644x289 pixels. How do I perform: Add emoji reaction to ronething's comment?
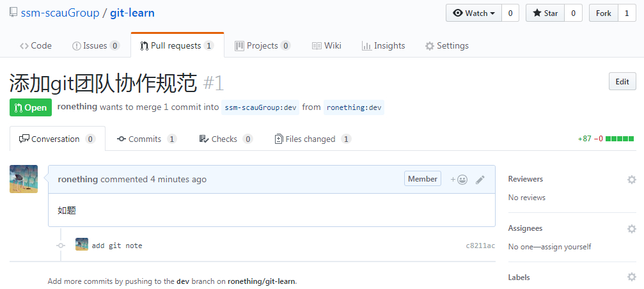(459, 180)
